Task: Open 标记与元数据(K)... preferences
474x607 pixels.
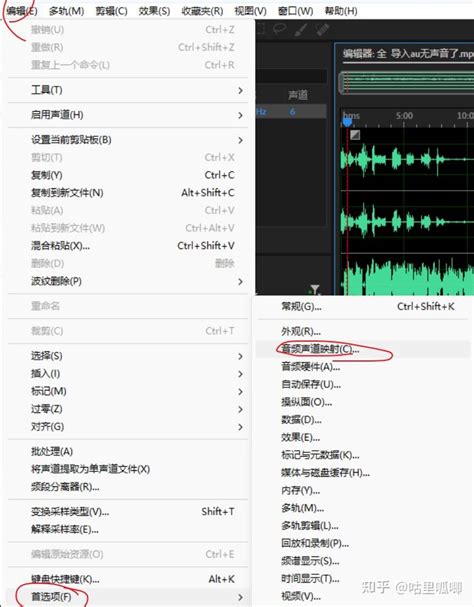Action: tap(362, 455)
